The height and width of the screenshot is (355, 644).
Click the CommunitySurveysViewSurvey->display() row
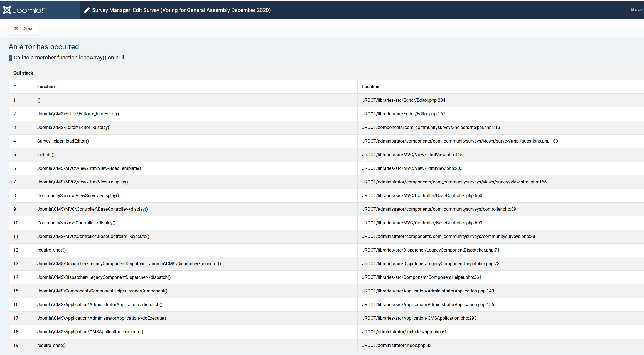click(78, 195)
